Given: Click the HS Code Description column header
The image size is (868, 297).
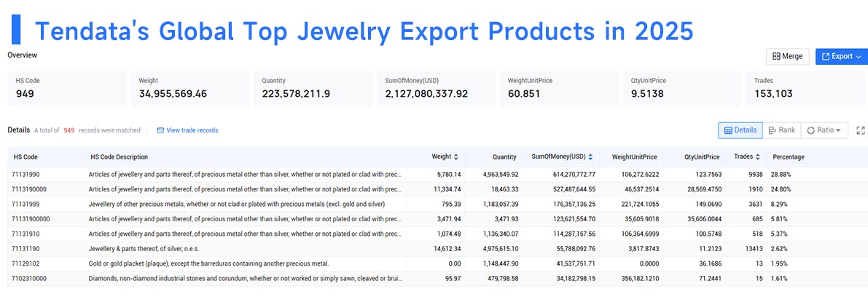Looking at the screenshot, I should 119,157.
